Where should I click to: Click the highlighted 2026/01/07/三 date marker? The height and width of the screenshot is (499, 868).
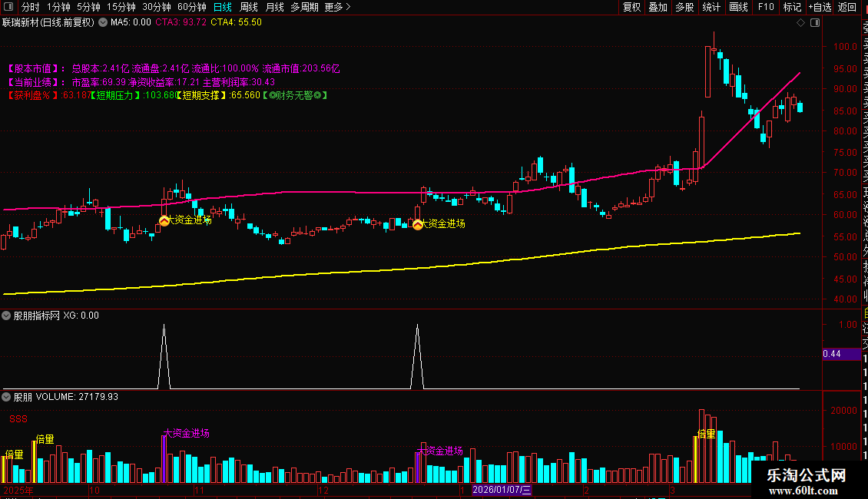(x=502, y=490)
